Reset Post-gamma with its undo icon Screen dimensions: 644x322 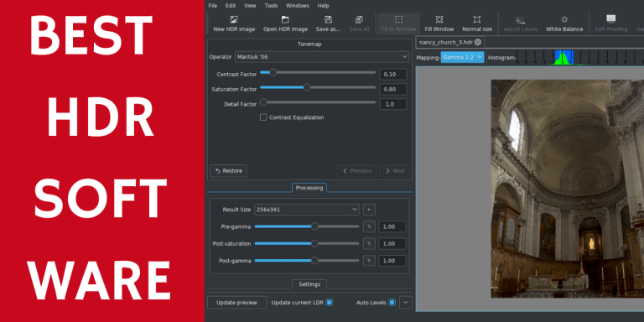(369, 261)
